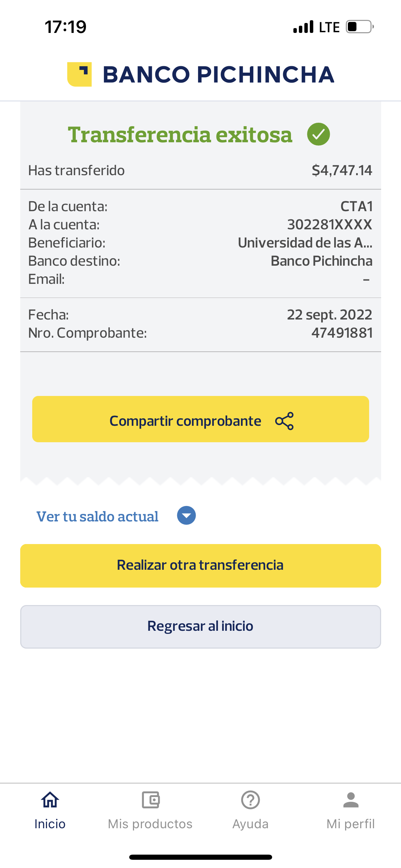Tap the Mis productos wallet icon

coord(150,800)
